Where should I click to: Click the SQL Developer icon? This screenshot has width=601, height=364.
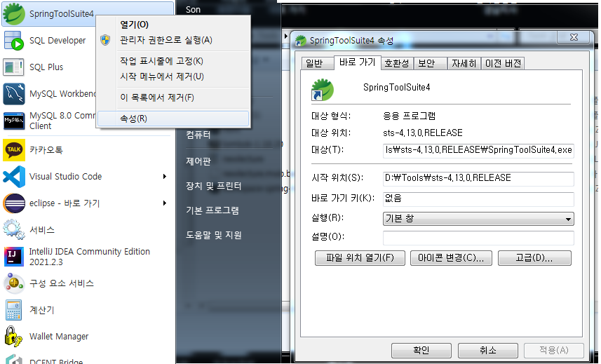click(x=14, y=40)
